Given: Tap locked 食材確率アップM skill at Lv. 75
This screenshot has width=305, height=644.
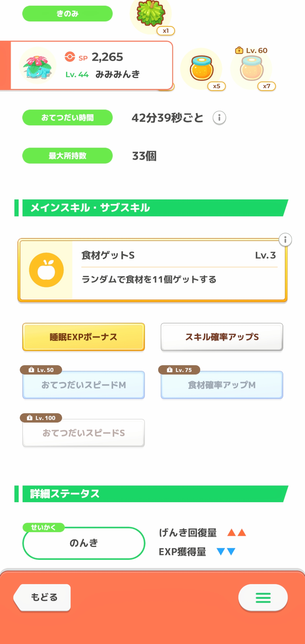Looking at the screenshot, I should click(222, 385).
